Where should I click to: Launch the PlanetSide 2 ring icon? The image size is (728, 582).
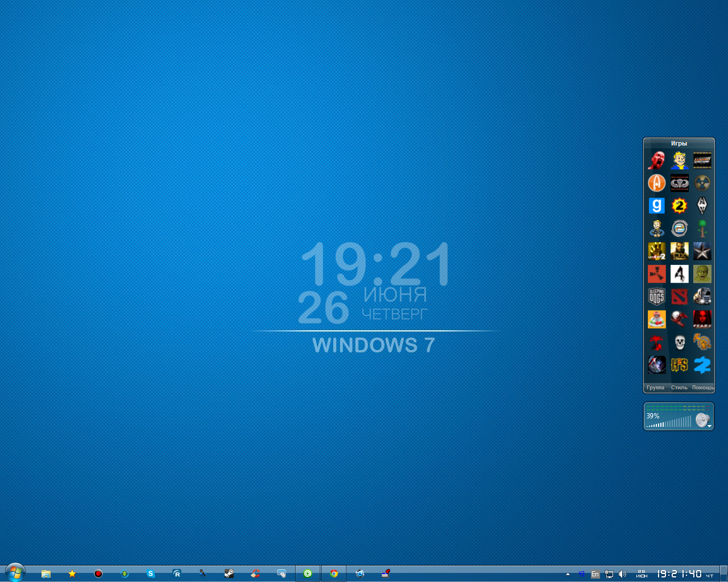680,228
